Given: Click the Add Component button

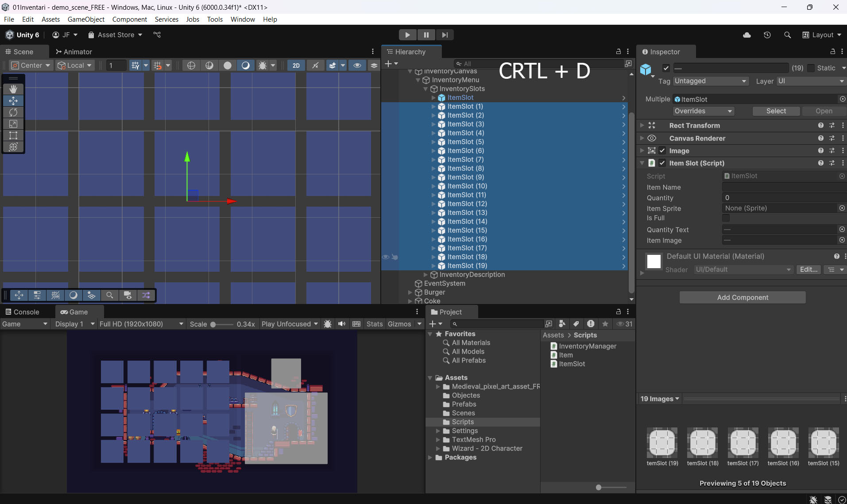Looking at the screenshot, I should 743,297.
